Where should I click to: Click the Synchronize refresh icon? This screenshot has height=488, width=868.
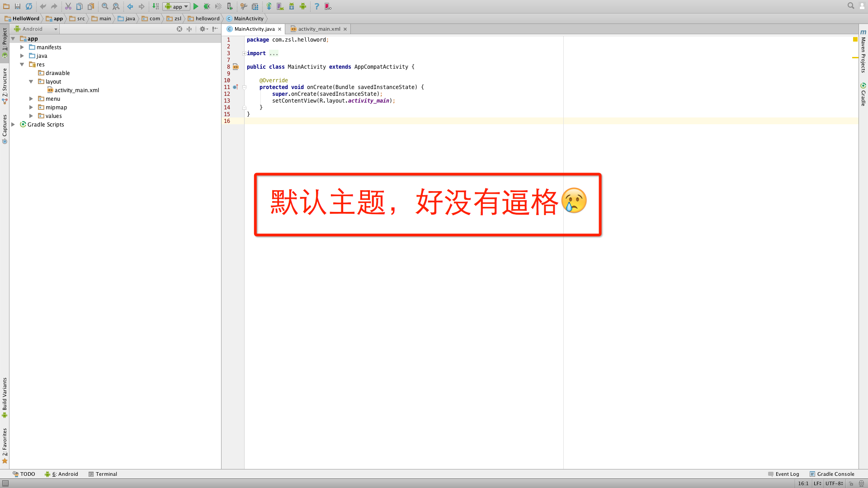[x=29, y=6]
